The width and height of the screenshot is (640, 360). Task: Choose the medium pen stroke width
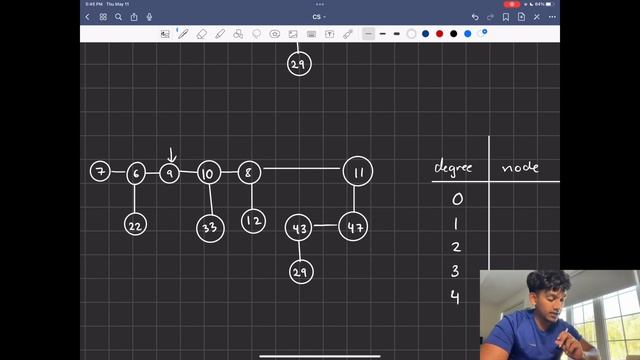click(x=382, y=34)
